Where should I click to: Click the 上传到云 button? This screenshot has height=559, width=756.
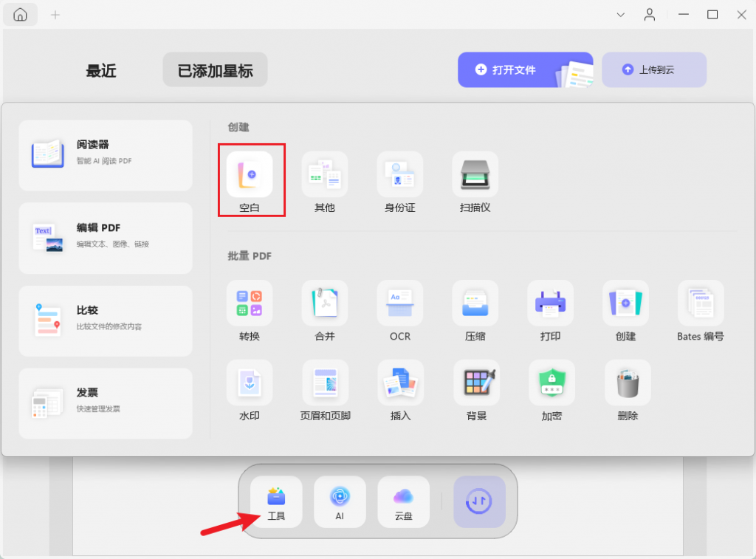tap(654, 70)
